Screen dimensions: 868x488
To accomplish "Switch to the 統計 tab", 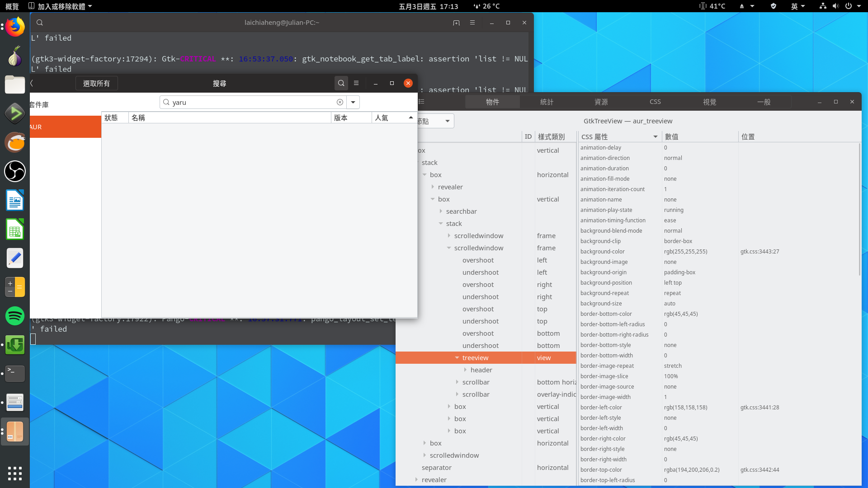I will [547, 102].
